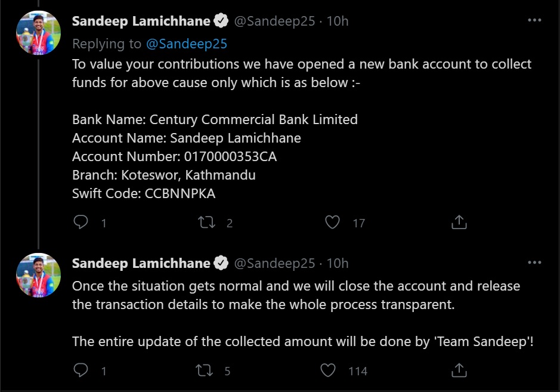This screenshot has width=560, height=392.
Task: Click the verified badge on the first tweet
Action: tap(221, 21)
